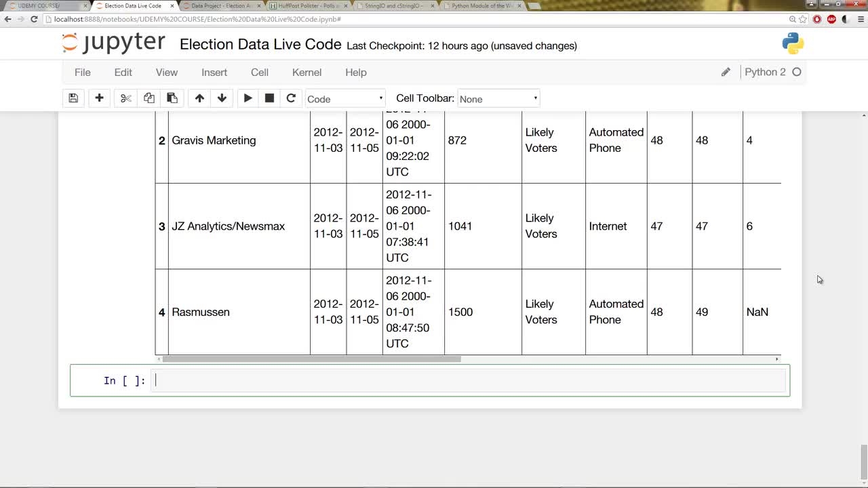The width and height of the screenshot is (868, 488).
Task: Focus the empty In [ ] code cell
Action: pyautogui.click(x=469, y=380)
